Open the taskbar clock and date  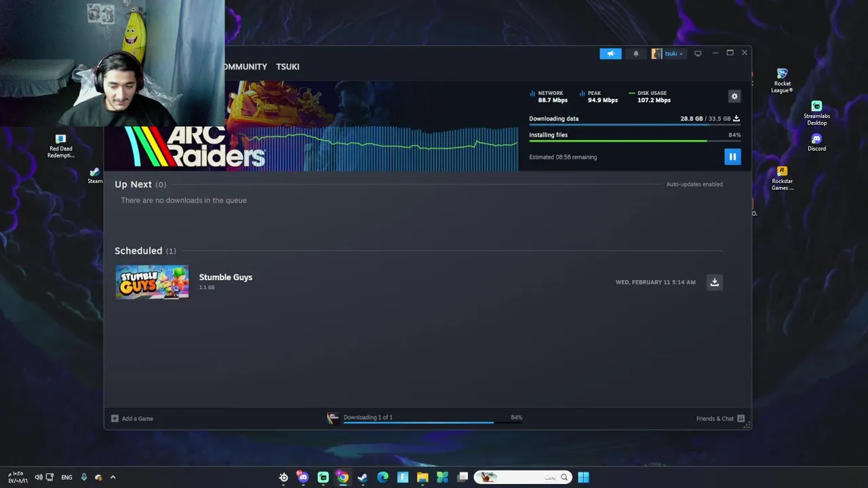tap(18, 477)
